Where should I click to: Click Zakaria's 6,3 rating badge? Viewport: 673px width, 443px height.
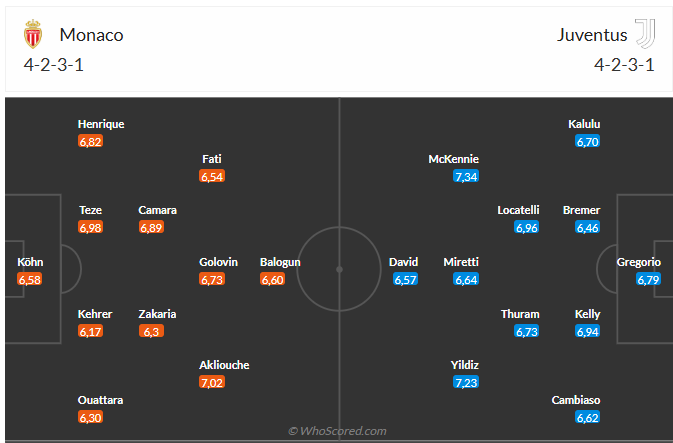[151, 331]
